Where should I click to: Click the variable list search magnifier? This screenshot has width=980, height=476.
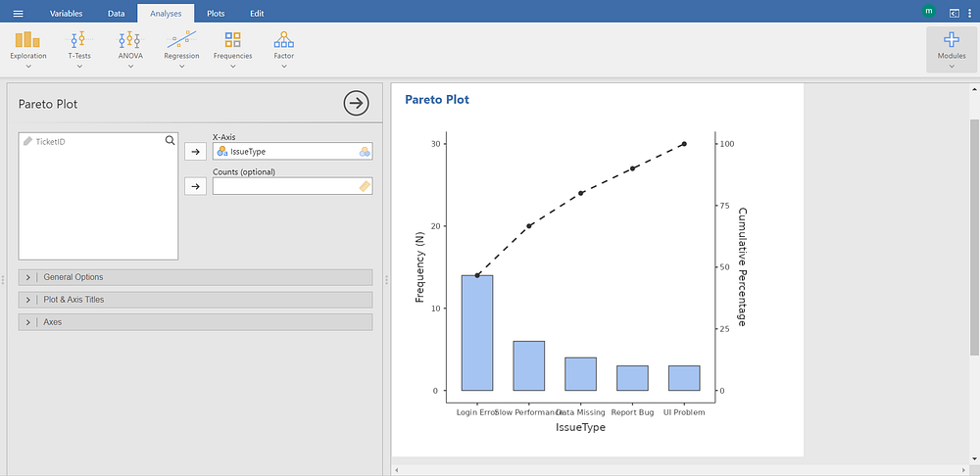170,141
